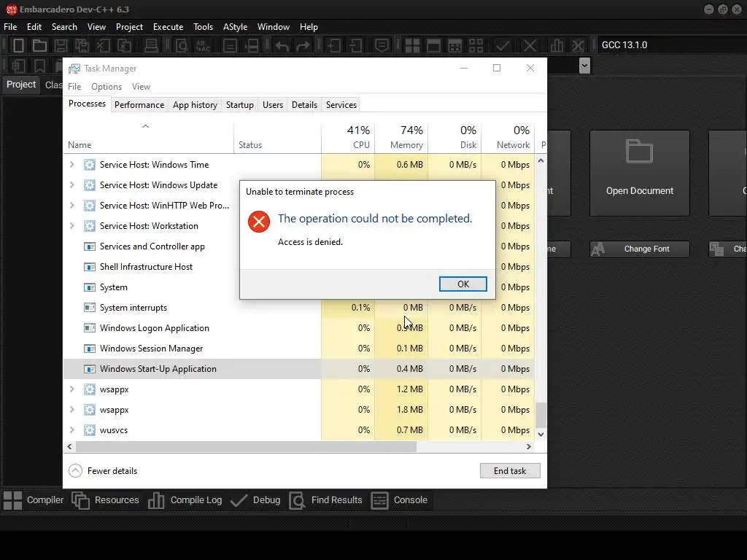
Task: Click the Run window icon in Dev-C++ toolbar
Action: tap(433, 45)
